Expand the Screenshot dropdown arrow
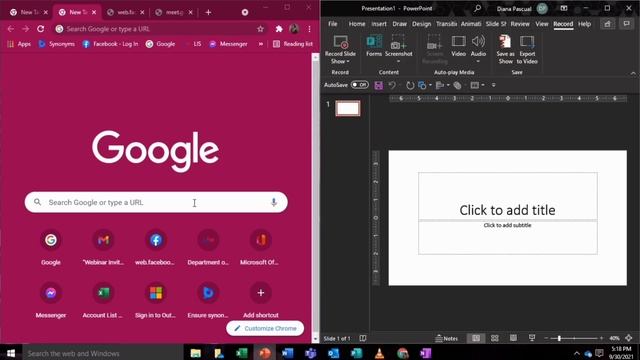The width and height of the screenshot is (640, 360). pos(398,62)
